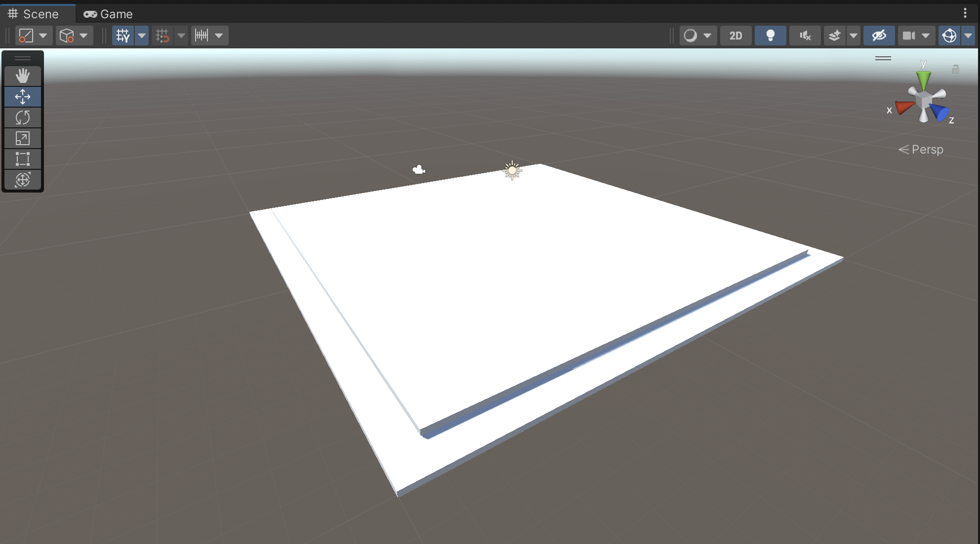Open the three-dot window options menu
This screenshot has width=980, height=544.
pyautogui.click(x=965, y=13)
